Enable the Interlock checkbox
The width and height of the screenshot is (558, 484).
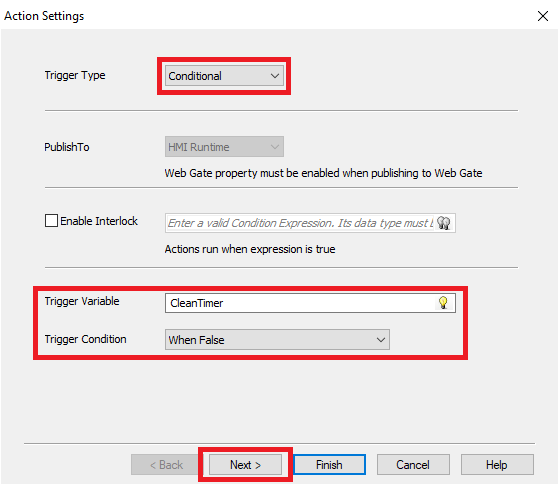click(x=51, y=221)
